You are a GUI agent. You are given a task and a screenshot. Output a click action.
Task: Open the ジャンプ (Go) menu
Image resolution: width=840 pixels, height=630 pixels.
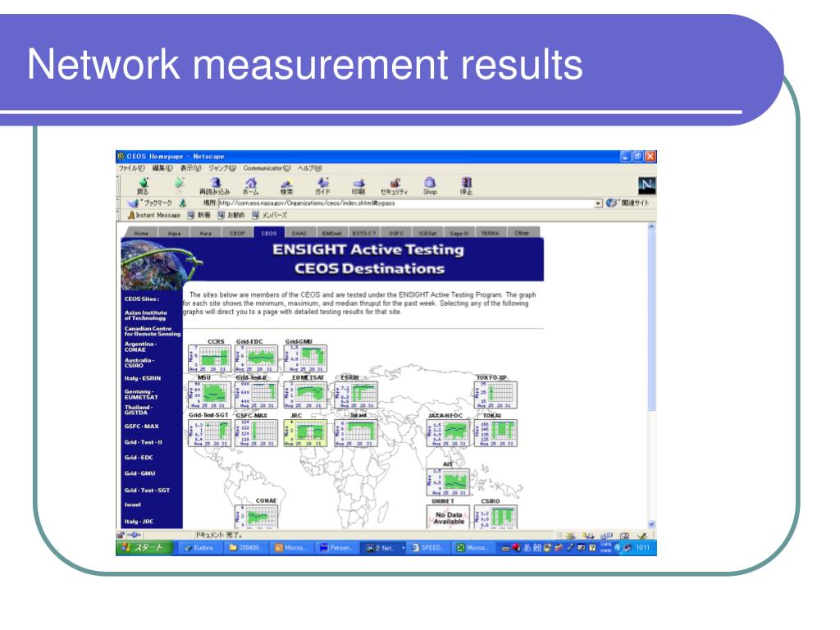[222, 168]
